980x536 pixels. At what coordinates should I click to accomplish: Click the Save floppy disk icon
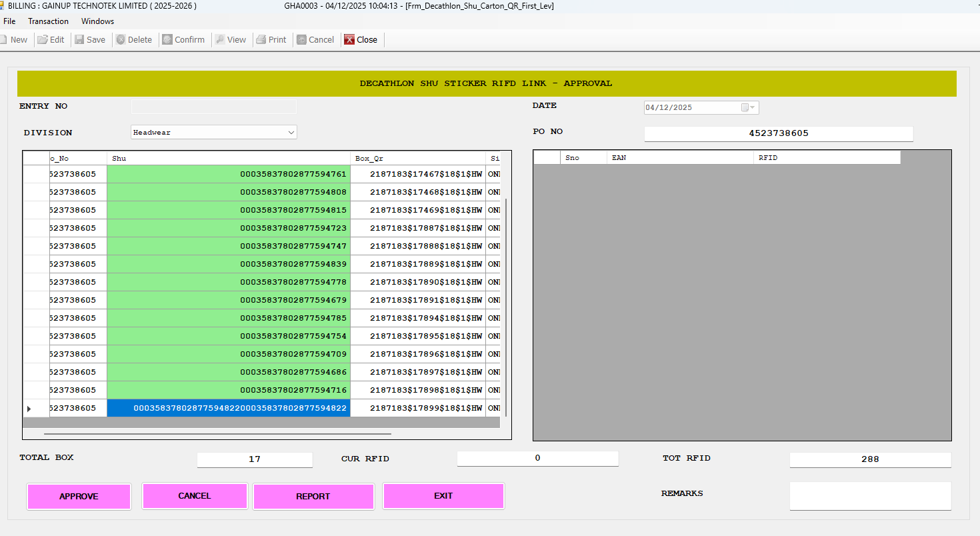tap(79, 40)
